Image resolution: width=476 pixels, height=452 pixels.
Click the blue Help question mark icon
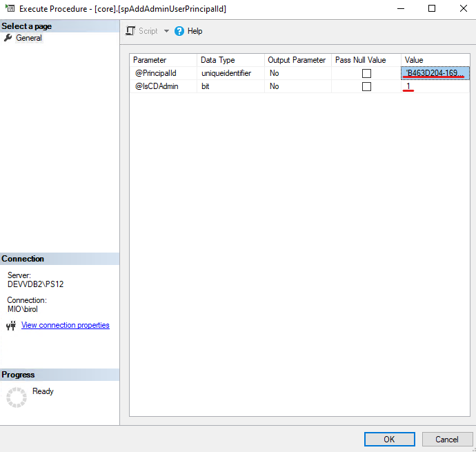(x=179, y=31)
